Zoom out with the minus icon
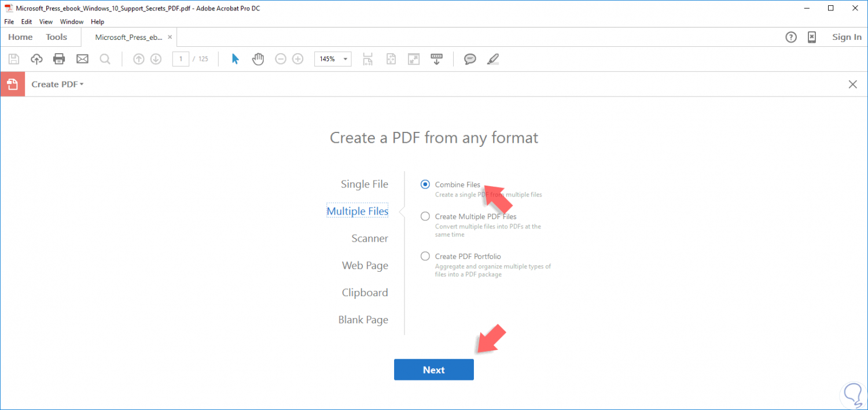 [x=281, y=59]
